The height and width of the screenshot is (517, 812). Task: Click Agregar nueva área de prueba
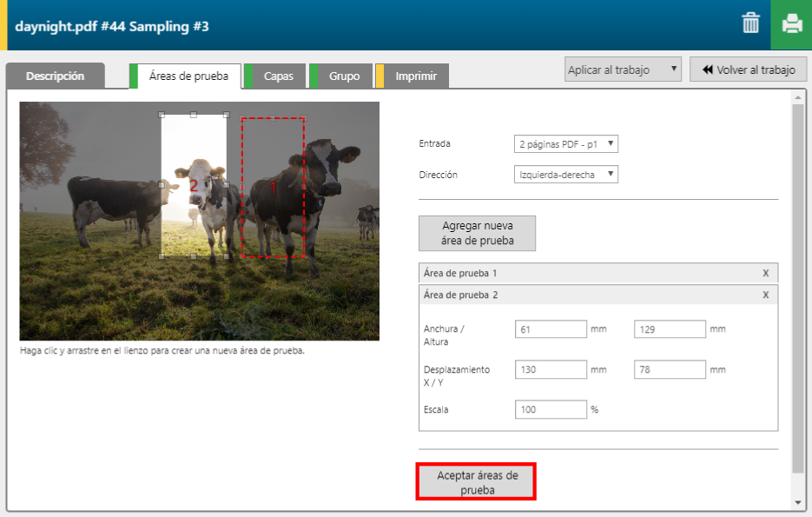(477, 233)
